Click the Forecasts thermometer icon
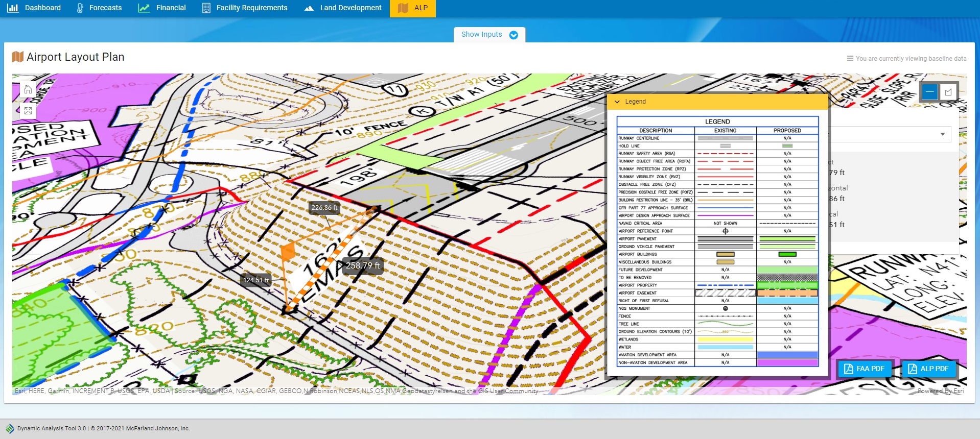Viewport: 980px width, 439px height. pos(80,8)
